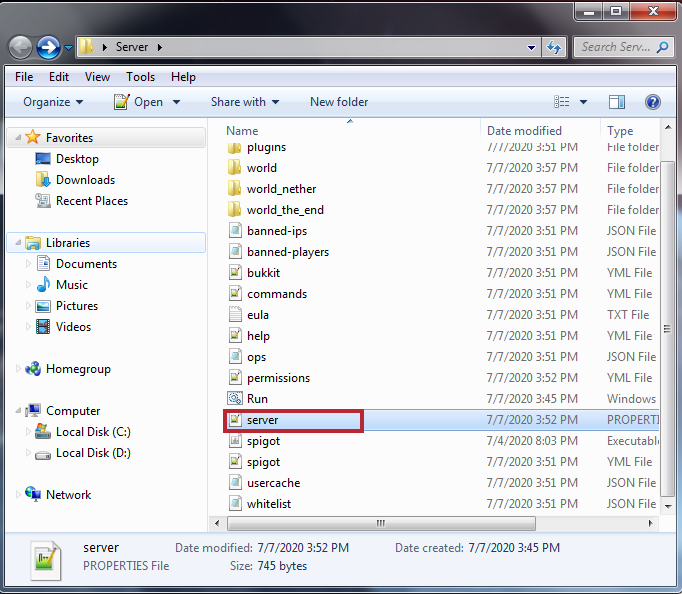The width and height of the screenshot is (682, 594).
Task: Select the whitelist JSON file icon
Action: (x=235, y=504)
